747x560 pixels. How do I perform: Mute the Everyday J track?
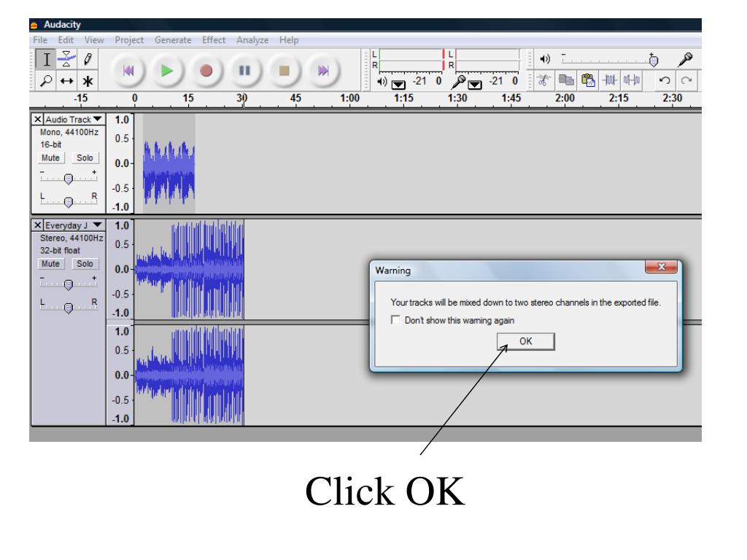point(50,263)
